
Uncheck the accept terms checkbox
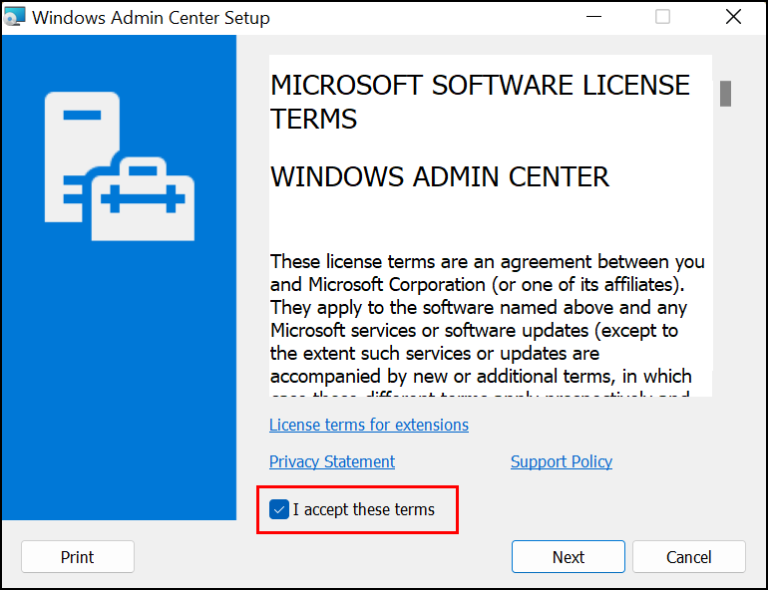pos(279,510)
